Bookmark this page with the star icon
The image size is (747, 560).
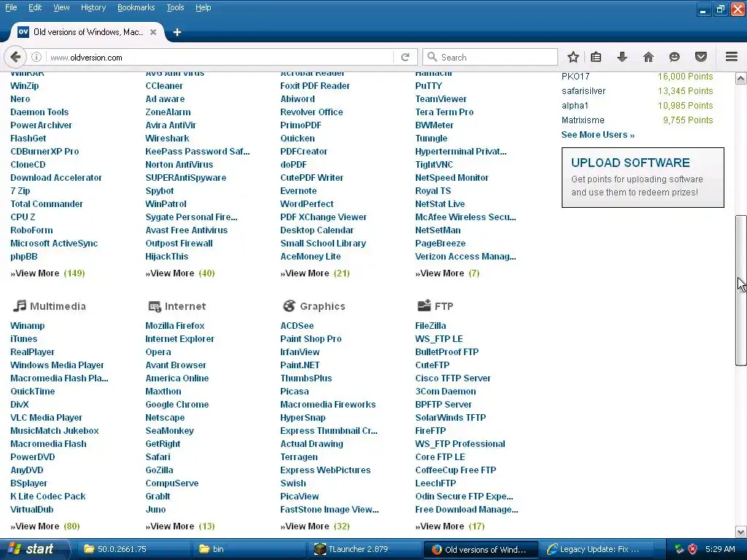[x=573, y=57]
